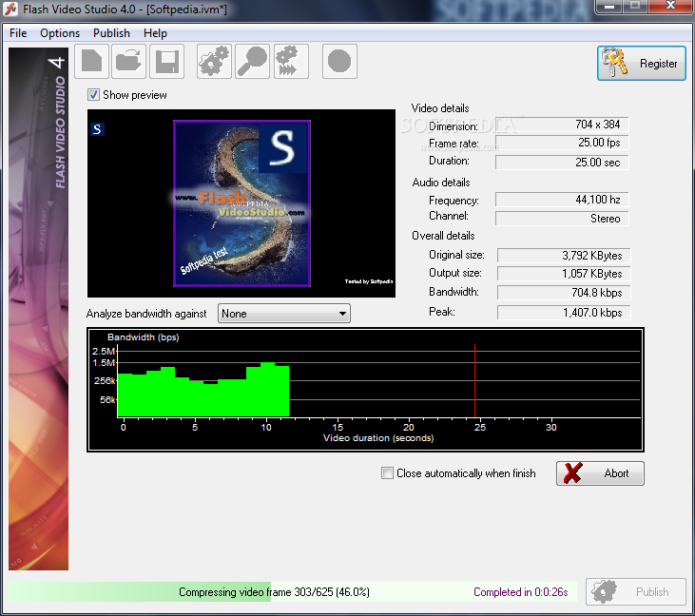
Task: Click the Video duration (seconds) axis label
Action: coord(378,438)
